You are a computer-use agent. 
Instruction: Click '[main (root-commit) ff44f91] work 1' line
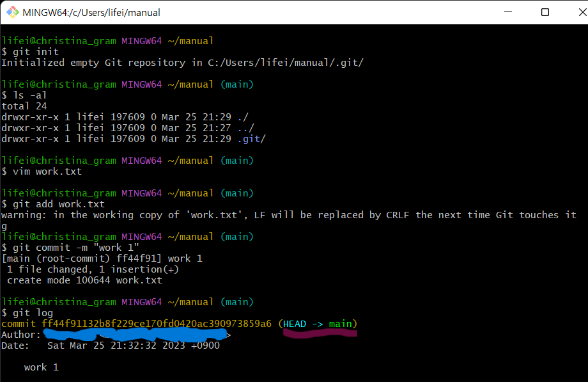(102, 259)
